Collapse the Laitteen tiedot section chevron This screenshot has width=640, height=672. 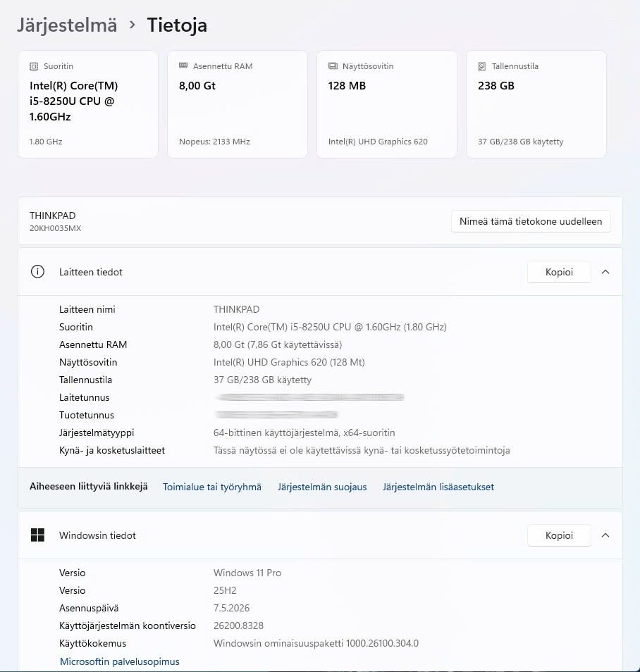(x=605, y=272)
